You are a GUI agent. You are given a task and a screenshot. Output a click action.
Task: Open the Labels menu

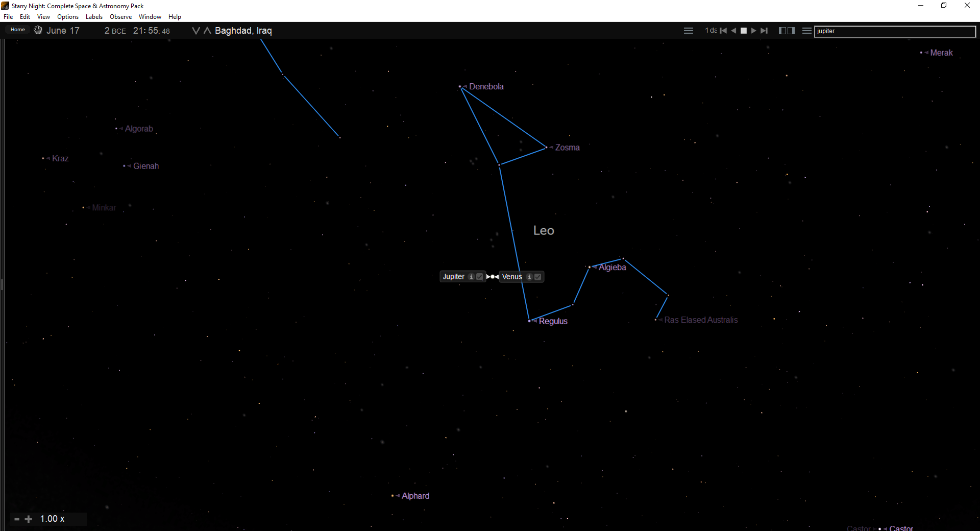point(94,17)
